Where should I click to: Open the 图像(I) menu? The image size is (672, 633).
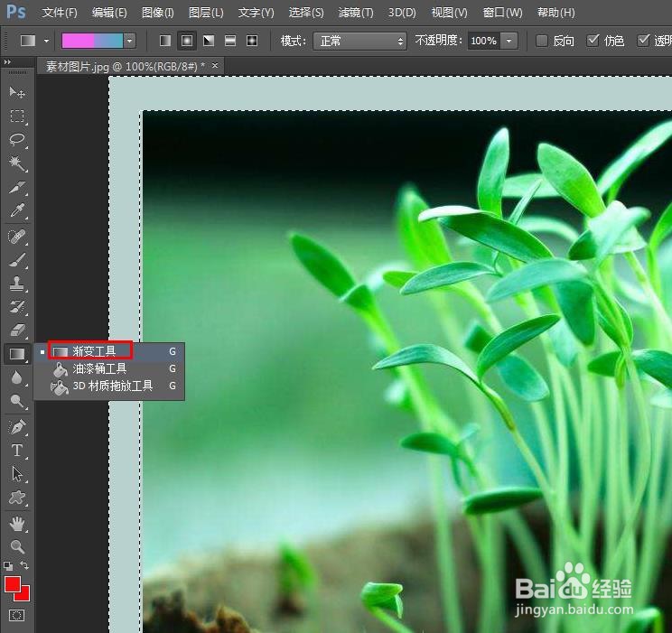pos(158,13)
